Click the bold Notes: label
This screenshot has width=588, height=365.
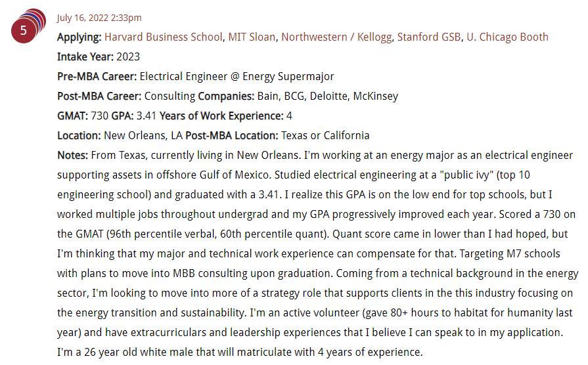coord(72,155)
